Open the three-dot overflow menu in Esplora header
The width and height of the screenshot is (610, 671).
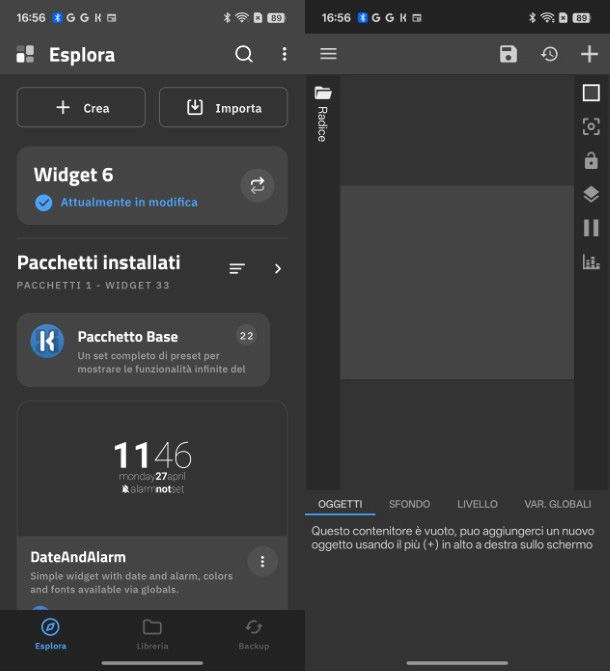click(x=284, y=55)
